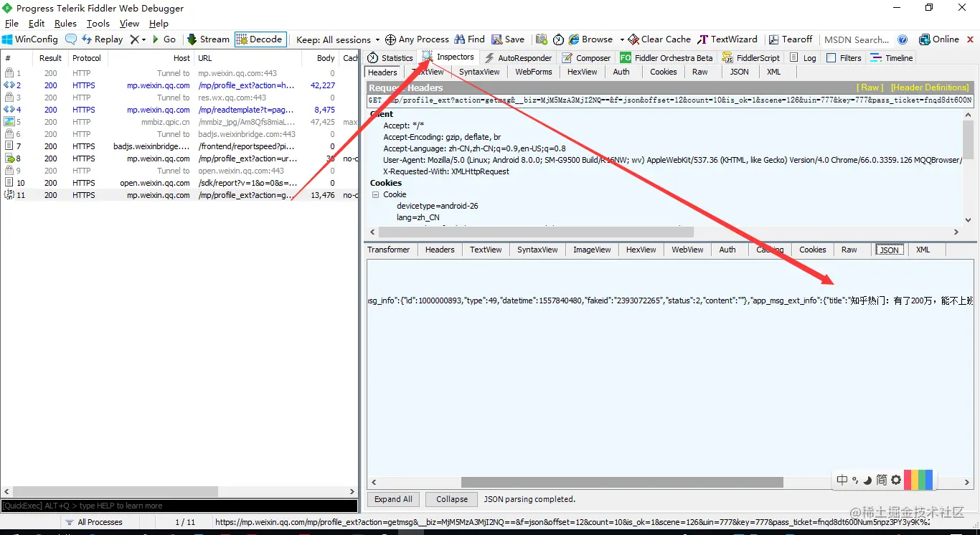Switch to the Statistics tab
The height and width of the screenshot is (535, 980).
point(390,58)
